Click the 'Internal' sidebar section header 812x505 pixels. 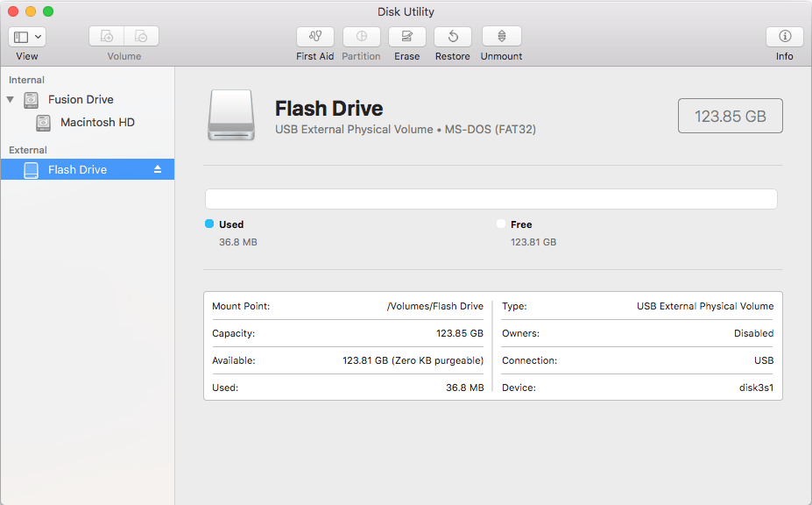click(26, 80)
